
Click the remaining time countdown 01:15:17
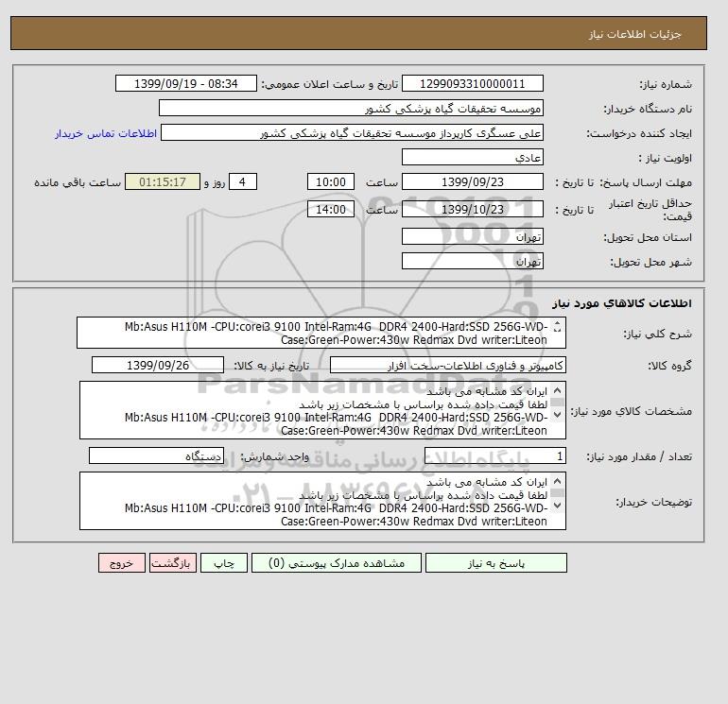(163, 182)
